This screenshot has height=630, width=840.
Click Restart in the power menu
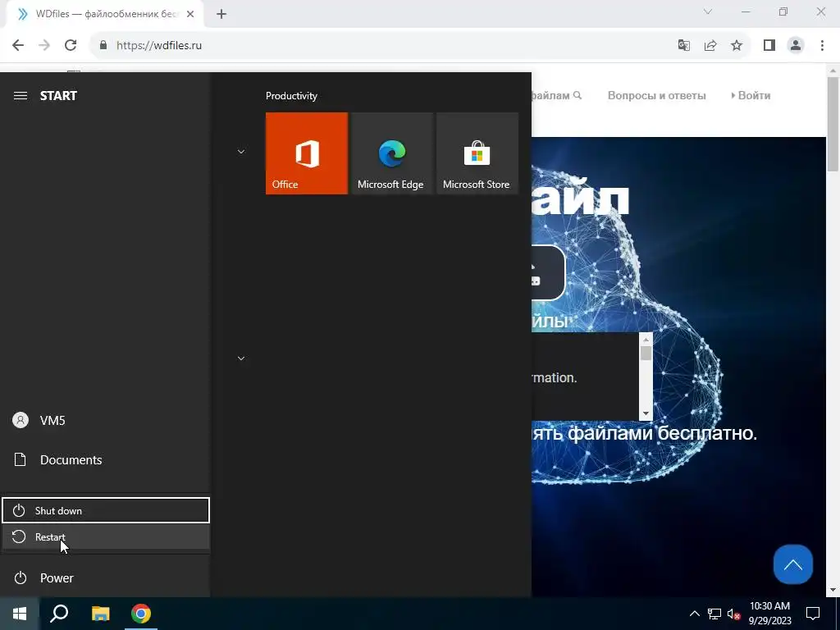[106, 536]
